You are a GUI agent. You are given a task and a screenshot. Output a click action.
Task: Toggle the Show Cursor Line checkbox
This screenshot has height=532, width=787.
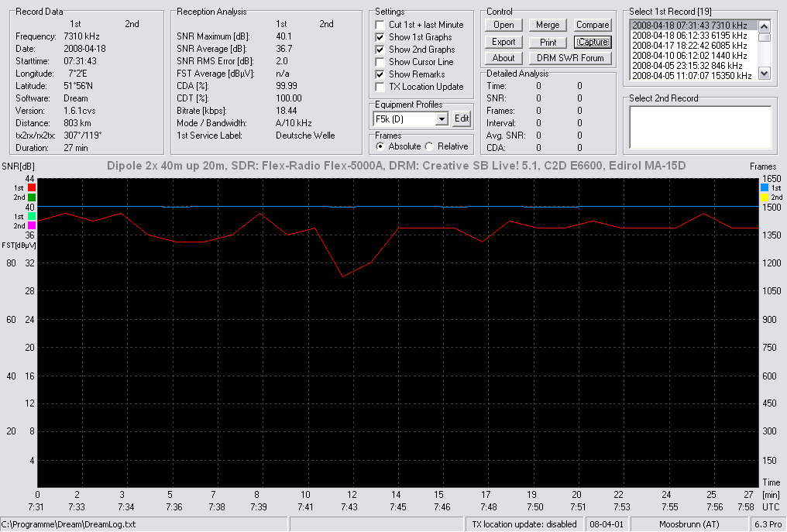[380, 62]
